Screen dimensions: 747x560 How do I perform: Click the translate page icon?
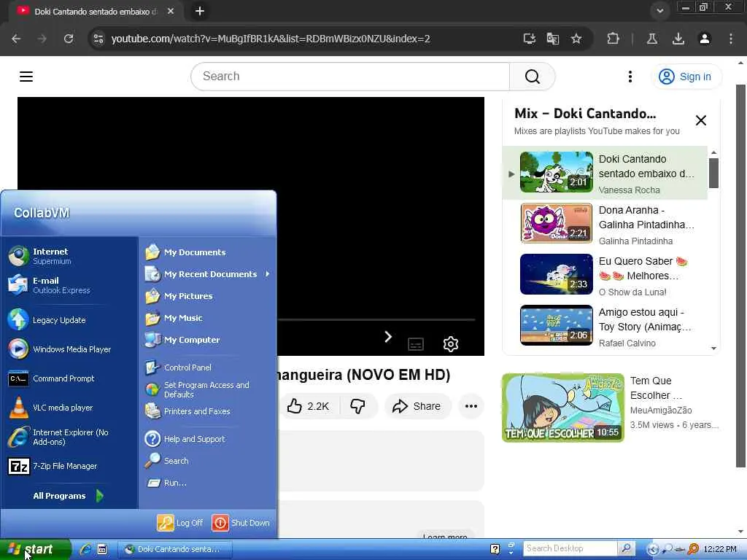(x=553, y=39)
